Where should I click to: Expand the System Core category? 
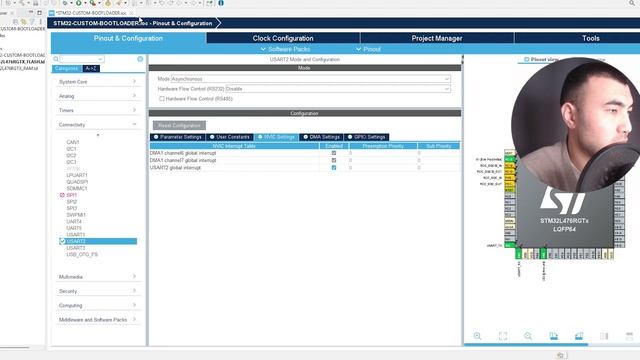point(98,82)
